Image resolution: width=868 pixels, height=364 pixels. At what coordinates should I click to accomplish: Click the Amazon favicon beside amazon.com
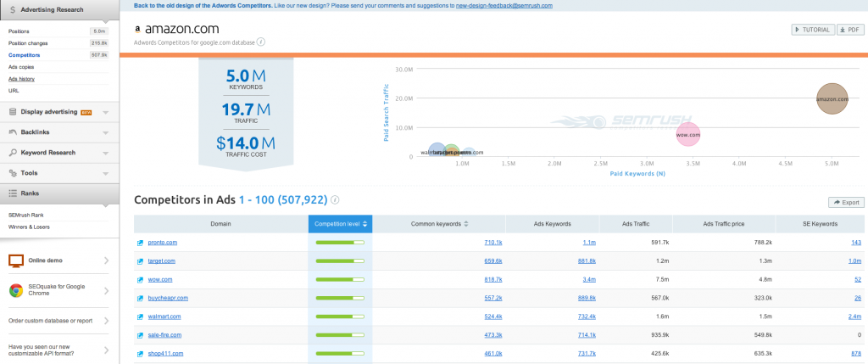pos(138,30)
